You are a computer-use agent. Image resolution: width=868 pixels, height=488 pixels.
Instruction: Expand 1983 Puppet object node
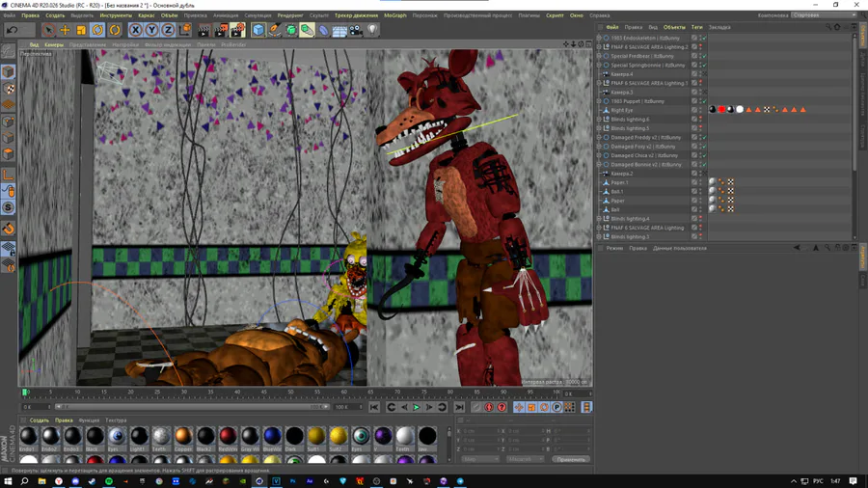pos(599,101)
